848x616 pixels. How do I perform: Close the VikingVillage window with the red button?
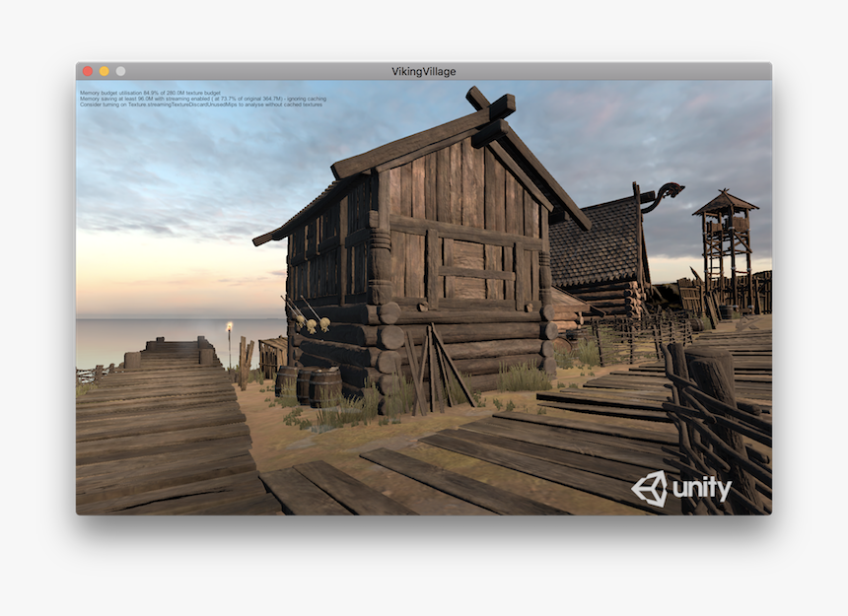pyautogui.click(x=88, y=71)
